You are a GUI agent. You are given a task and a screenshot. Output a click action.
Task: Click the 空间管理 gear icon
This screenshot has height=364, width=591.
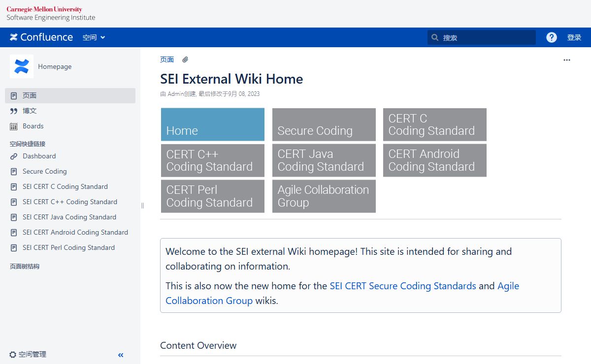[x=13, y=355]
